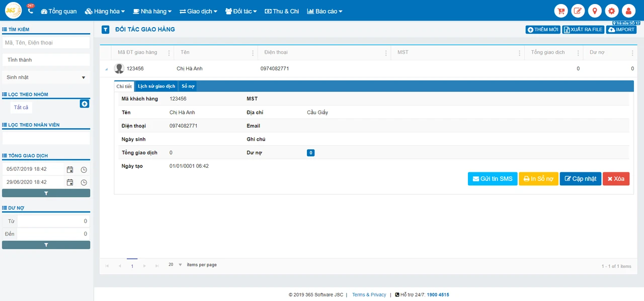The height and width of the screenshot is (301, 644).
Task: Apply the Tổng giao dịch filter bar
Action: [x=46, y=193]
